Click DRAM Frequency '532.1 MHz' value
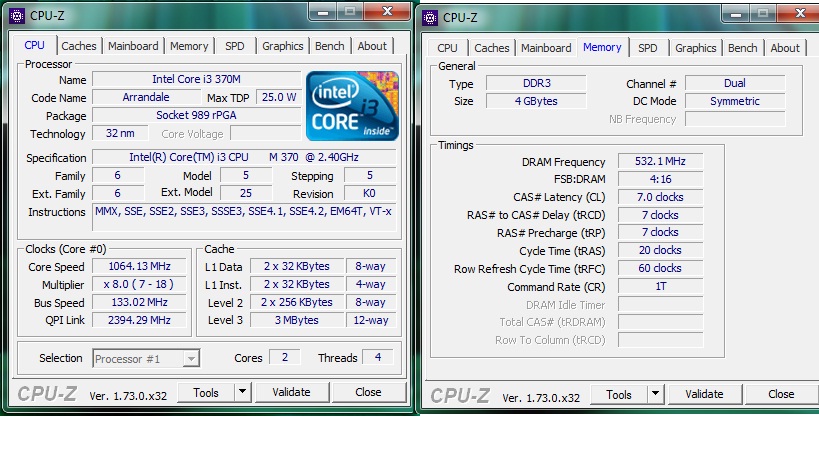Viewport: 819px width, 460px height. 660,161
